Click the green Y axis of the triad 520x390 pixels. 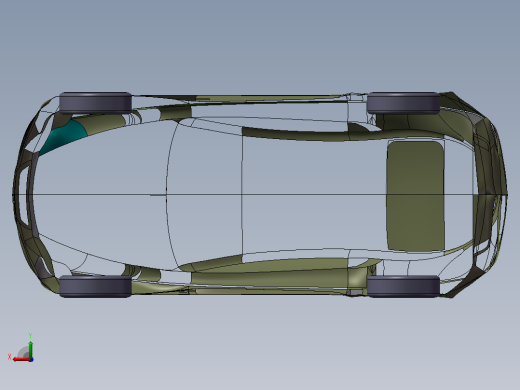31,349
